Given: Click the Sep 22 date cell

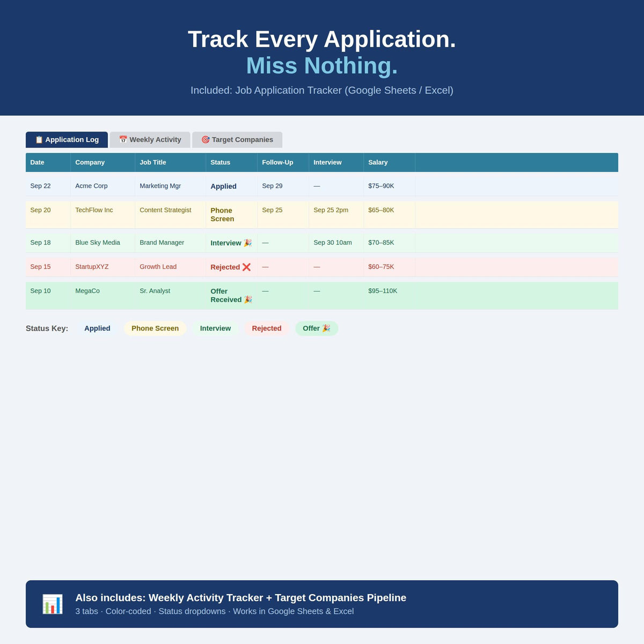Looking at the screenshot, I should (48, 186).
